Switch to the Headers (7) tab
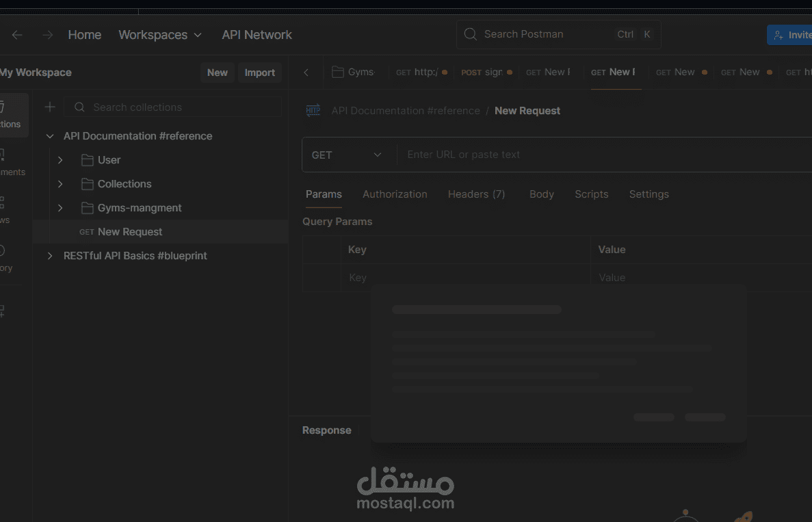This screenshot has height=522, width=812. click(476, 194)
